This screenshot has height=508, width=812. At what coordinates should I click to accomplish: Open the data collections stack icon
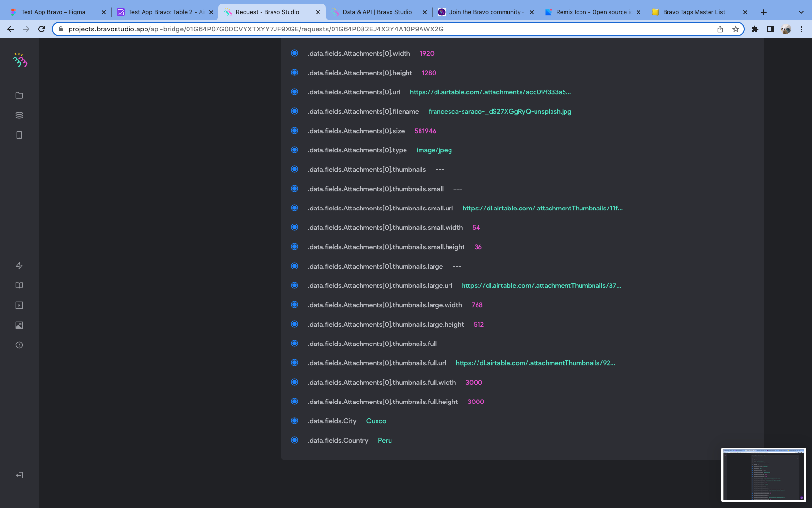[19, 115]
